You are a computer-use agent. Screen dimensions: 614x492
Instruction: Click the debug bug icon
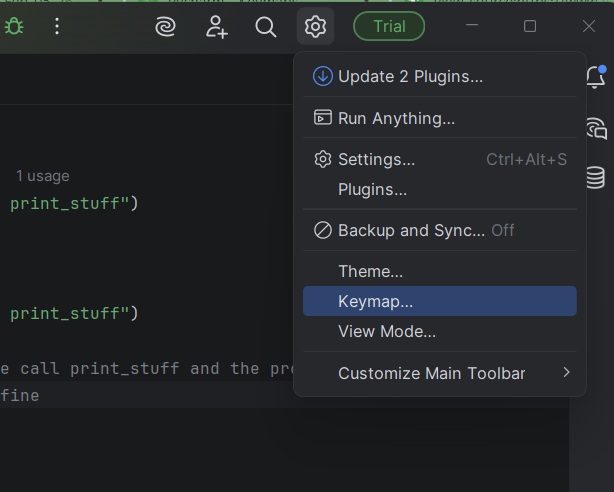[x=14, y=27]
